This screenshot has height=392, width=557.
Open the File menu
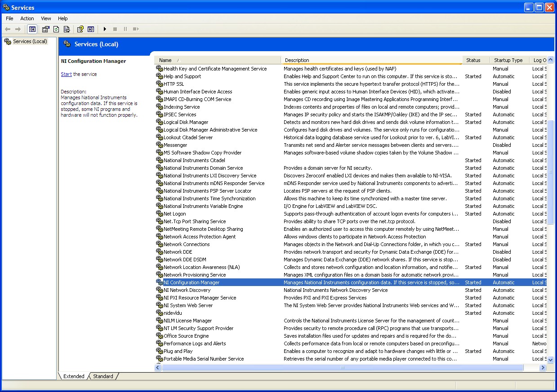pos(9,18)
